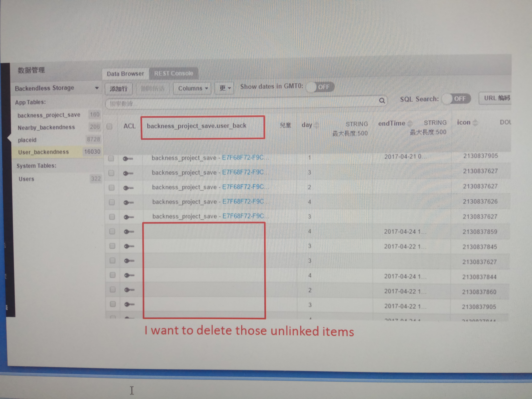The image size is (532, 399).
Task: Sort by the day column arrows
Action: (x=317, y=125)
